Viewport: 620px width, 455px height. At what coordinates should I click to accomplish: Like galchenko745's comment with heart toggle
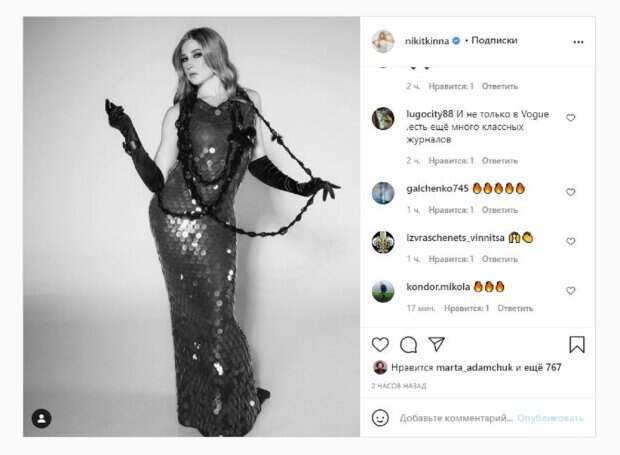point(571,192)
